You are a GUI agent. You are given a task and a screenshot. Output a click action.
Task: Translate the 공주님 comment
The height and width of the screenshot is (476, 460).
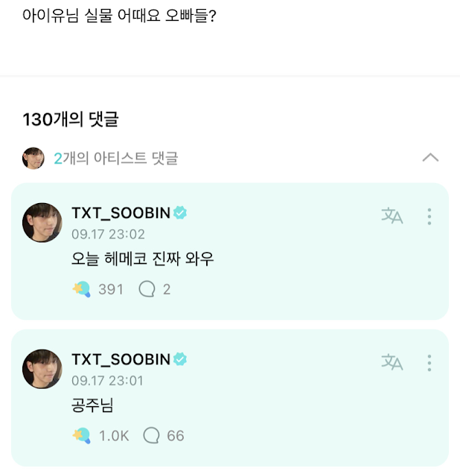tap(392, 362)
